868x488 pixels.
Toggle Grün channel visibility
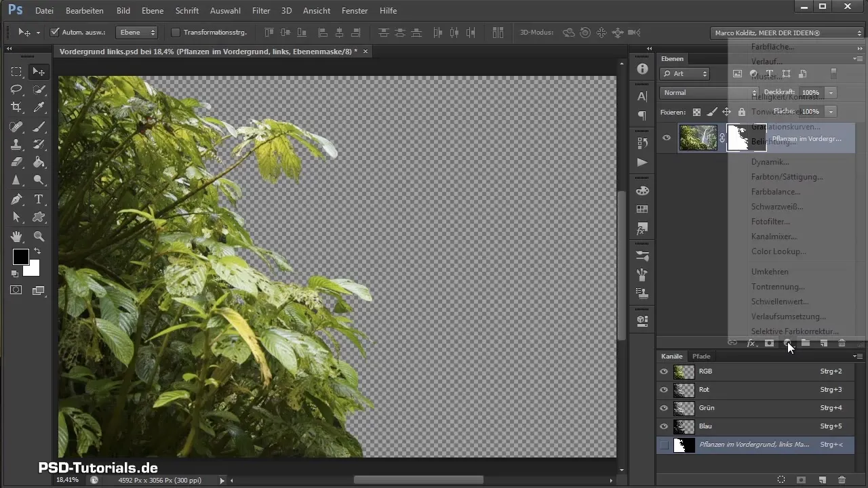coord(664,408)
